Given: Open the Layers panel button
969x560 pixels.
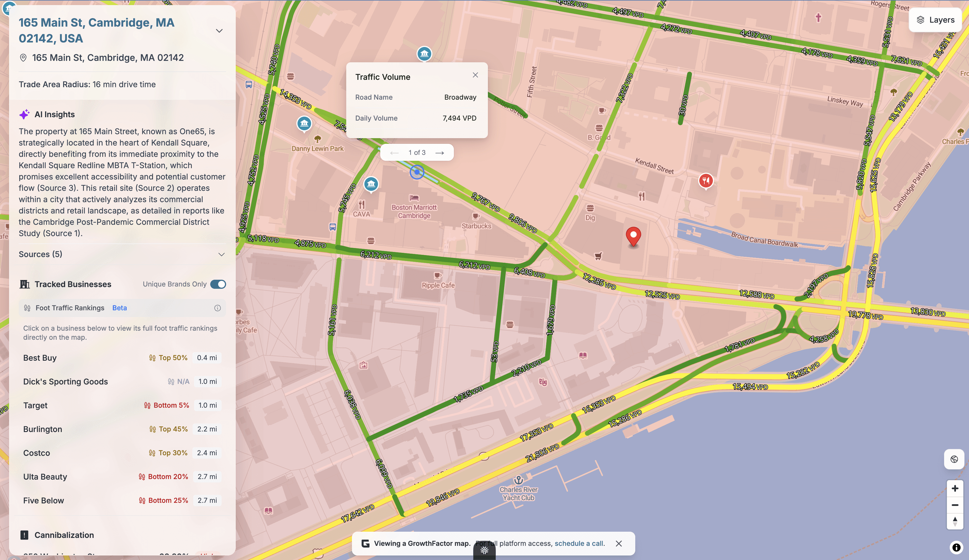Looking at the screenshot, I should click(x=935, y=20).
